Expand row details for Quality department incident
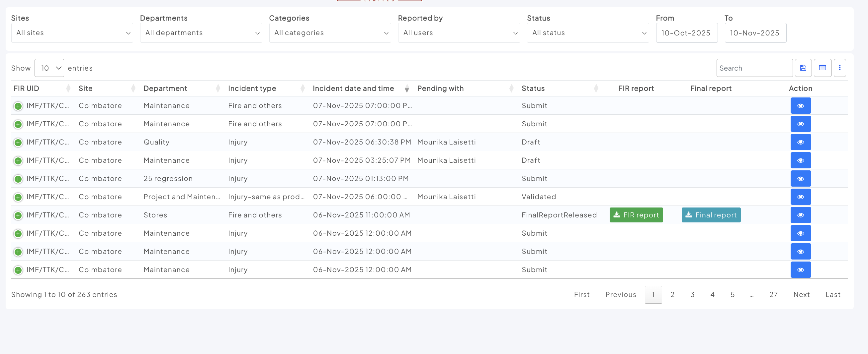868x354 pixels. (18, 142)
